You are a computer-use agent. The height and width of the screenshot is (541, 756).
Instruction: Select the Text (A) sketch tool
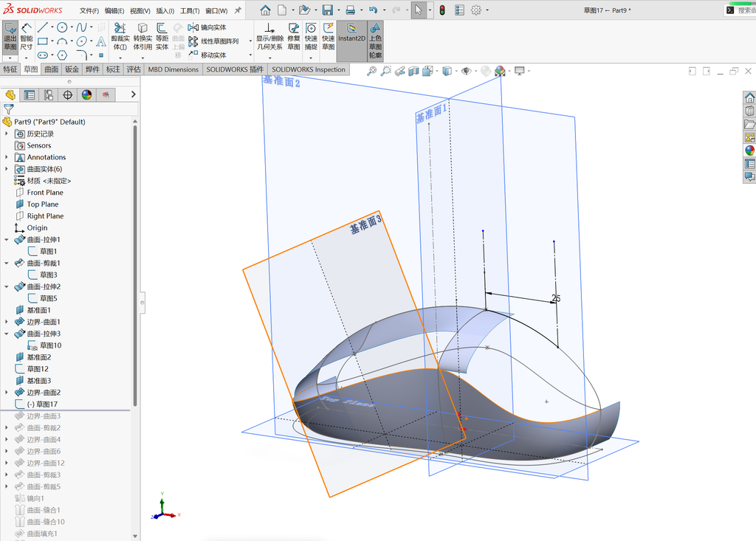100,41
